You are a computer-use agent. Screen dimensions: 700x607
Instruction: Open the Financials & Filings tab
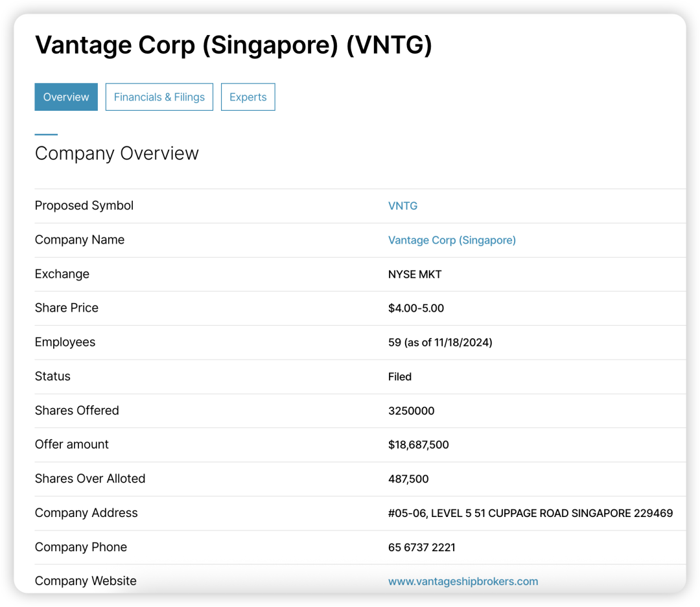[159, 97]
